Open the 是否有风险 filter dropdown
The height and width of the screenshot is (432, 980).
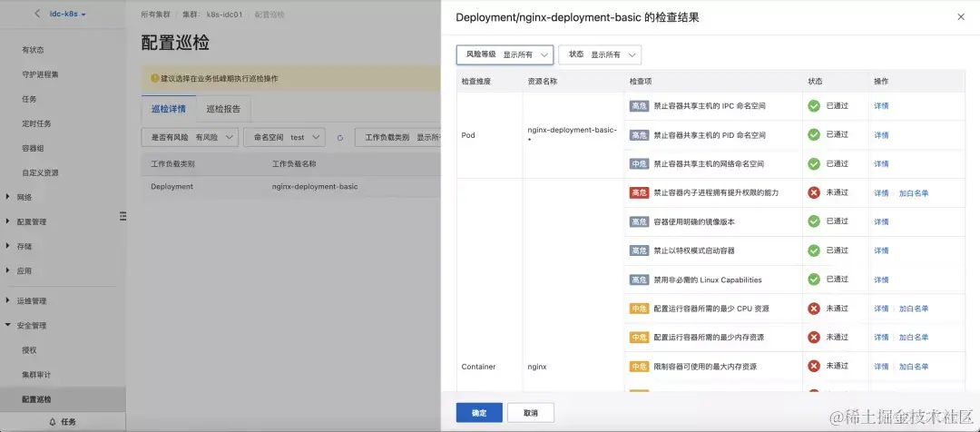[x=190, y=138]
